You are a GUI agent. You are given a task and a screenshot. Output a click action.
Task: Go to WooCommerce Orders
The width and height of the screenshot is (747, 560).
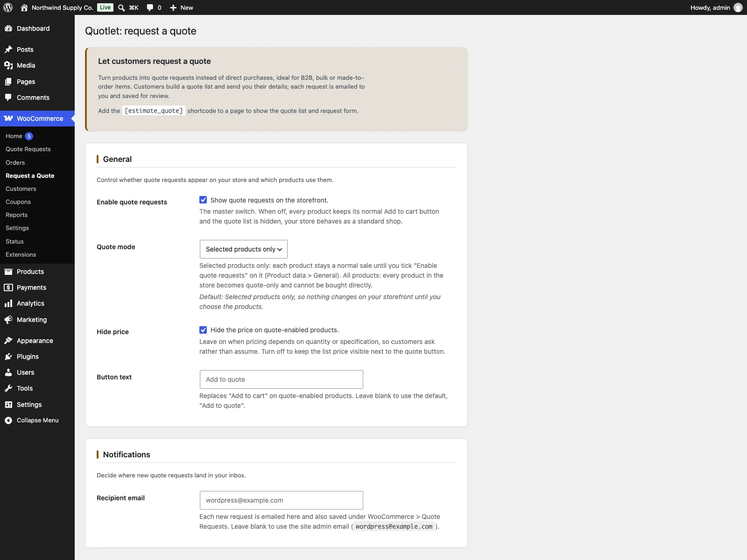coord(15,162)
